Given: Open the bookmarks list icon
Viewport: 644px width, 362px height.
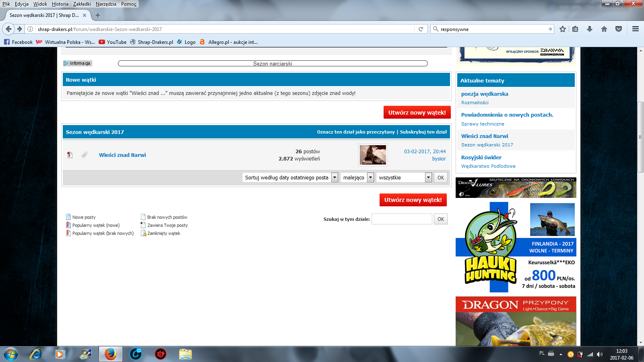Looking at the screenshot, I should [575, 29].
